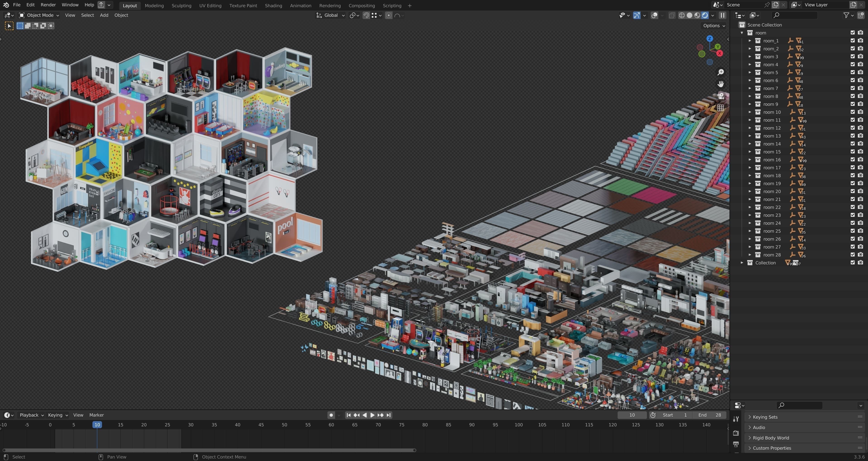The width and height of the screenshot is (868, 461).
Task: Uncheck the Collection visibility checkbox
Action: [x=853, y=263]
